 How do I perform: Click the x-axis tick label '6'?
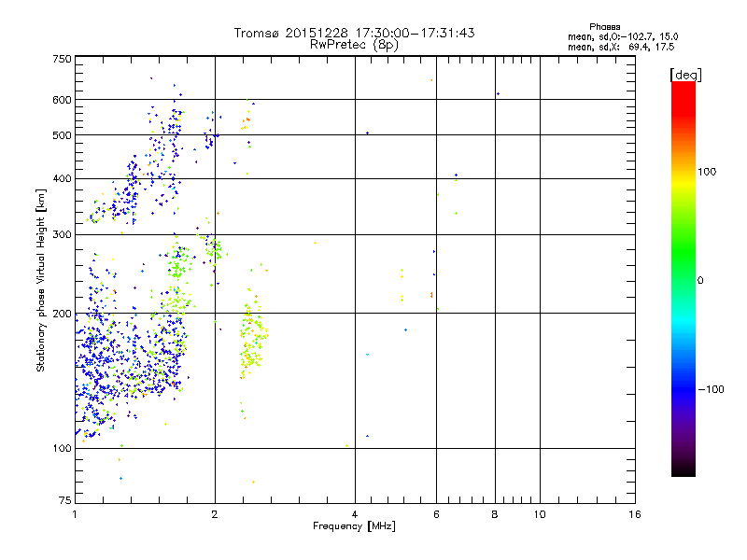436,514
